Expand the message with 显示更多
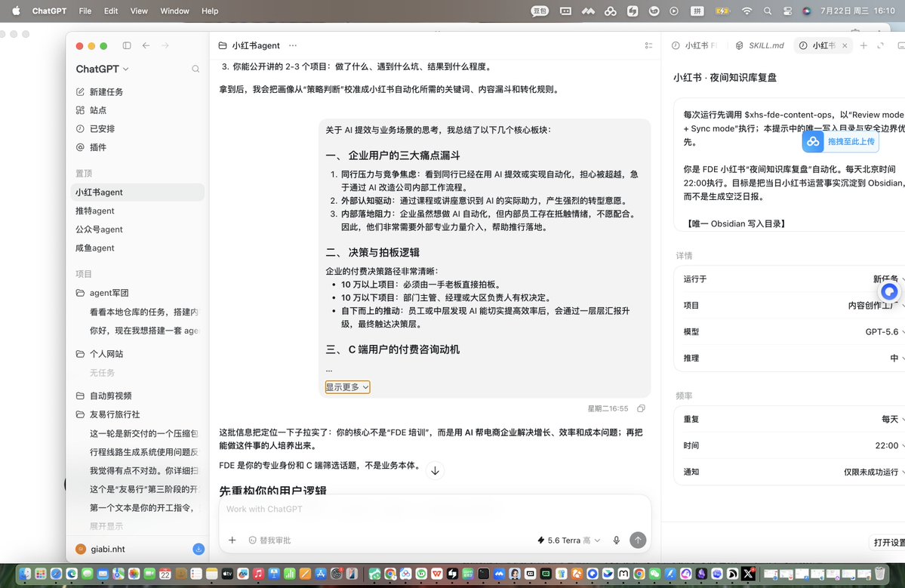Screen dimensions: 905x588 347,387
